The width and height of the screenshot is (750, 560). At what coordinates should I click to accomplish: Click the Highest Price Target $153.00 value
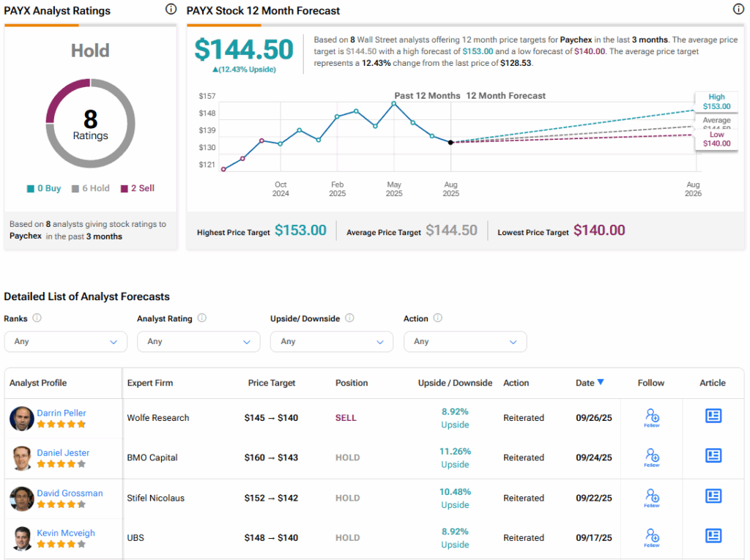tap(300, 231)
